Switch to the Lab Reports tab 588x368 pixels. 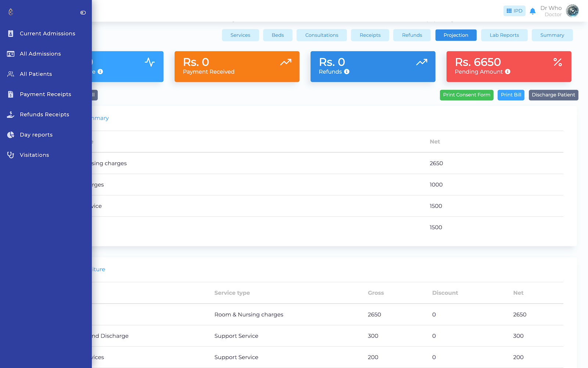point(504,35)
